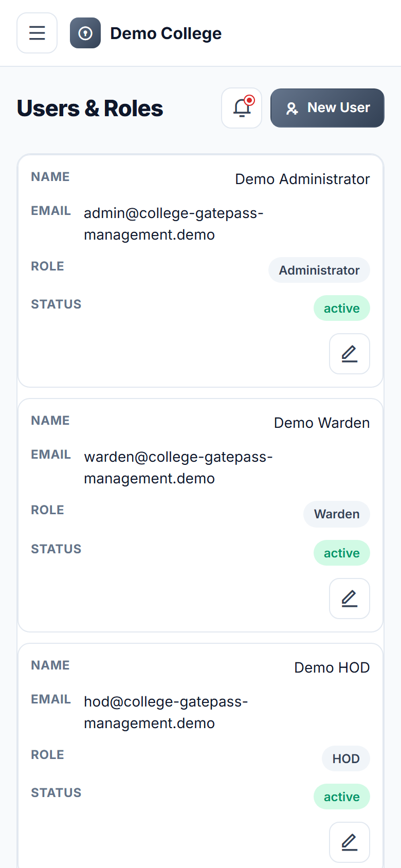Image resolution: width=401 pixels, height=868 pixels.
Task: Click the active status badge for Demo Warden
Action: coord(342,553)
